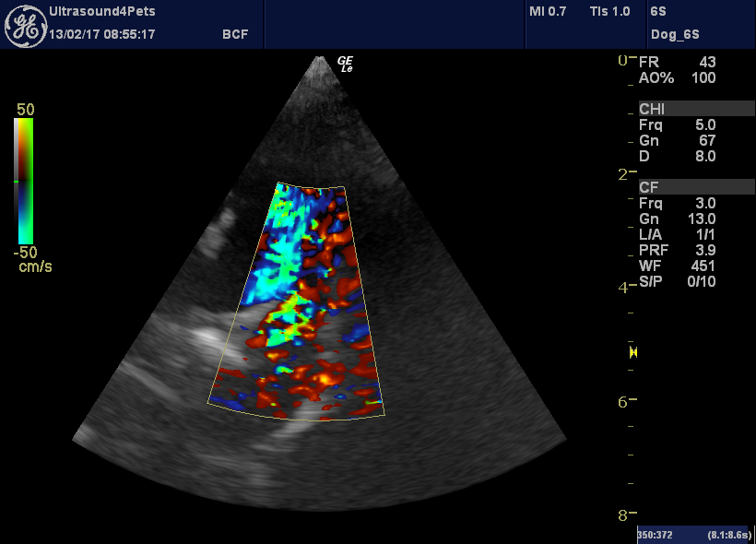Click the color Doppler velocity scale bar
Image resolution: width=756 pixels, height=544 pixels.
click(24, 181)
